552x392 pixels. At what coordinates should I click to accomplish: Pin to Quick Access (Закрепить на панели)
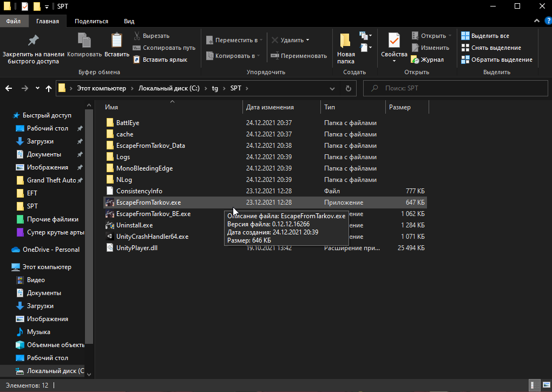click(34, 49)
